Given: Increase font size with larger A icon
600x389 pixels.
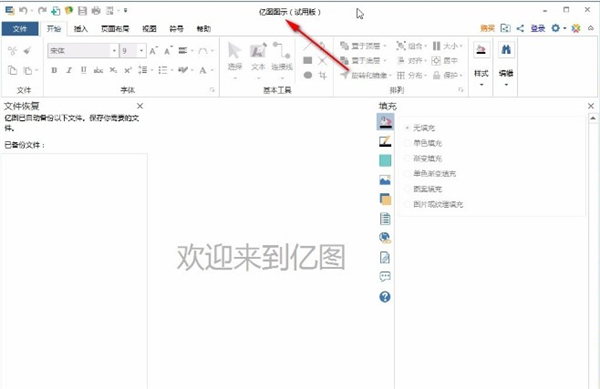Looking at the screenshot, I should 153,50.
